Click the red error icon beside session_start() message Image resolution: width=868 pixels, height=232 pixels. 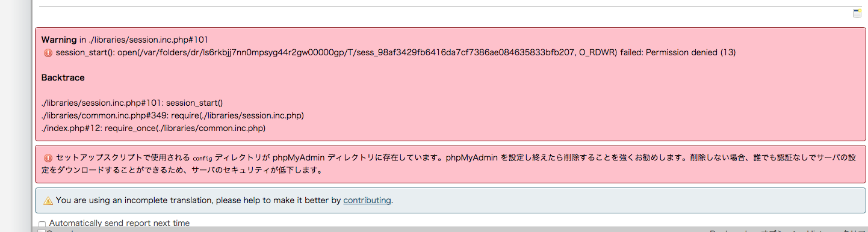[48, 53]
